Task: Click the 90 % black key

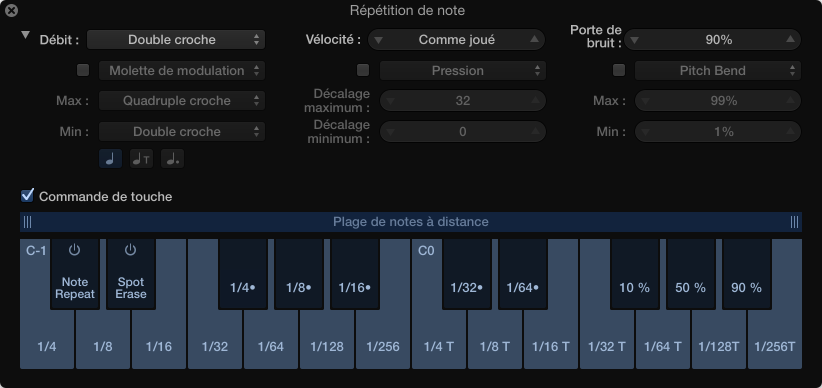Action: point(747,274)
